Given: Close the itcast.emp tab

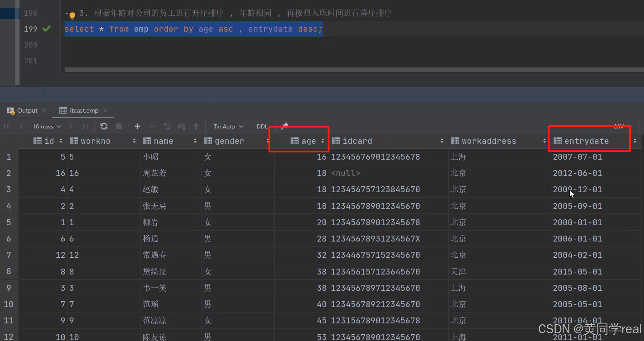Looking at the screenshot, I should point(105,110).
